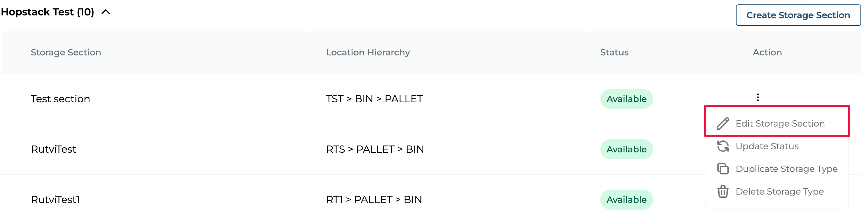Open the three-dot action menu for Test section
The image size is (868, 216).
tap(758, 98)
